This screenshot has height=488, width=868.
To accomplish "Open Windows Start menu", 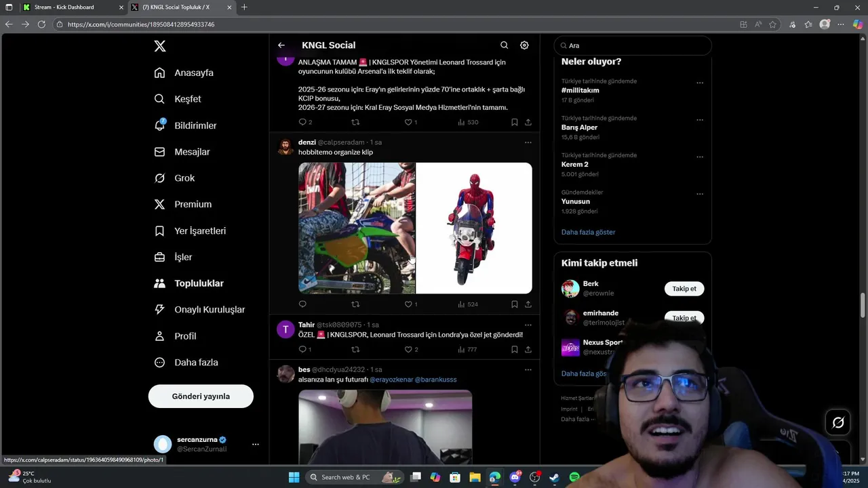I will click(294, 477).
